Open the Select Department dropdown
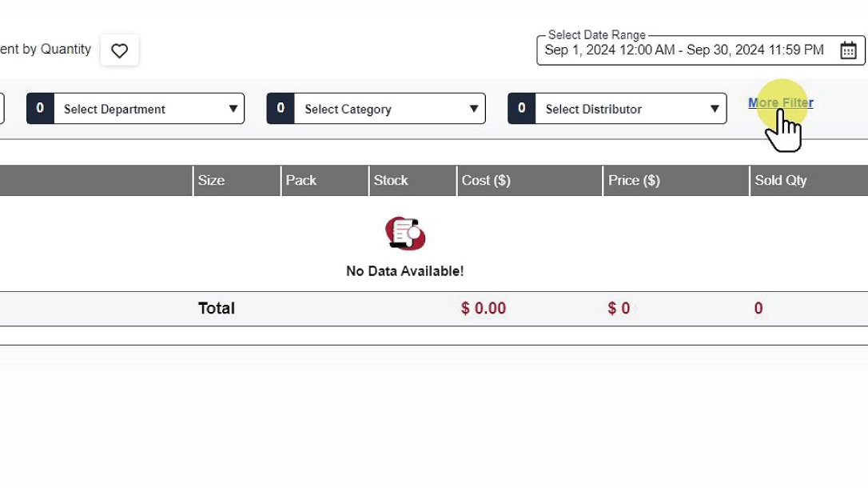Screen dimensions: 868x488 tap(136, 109)
